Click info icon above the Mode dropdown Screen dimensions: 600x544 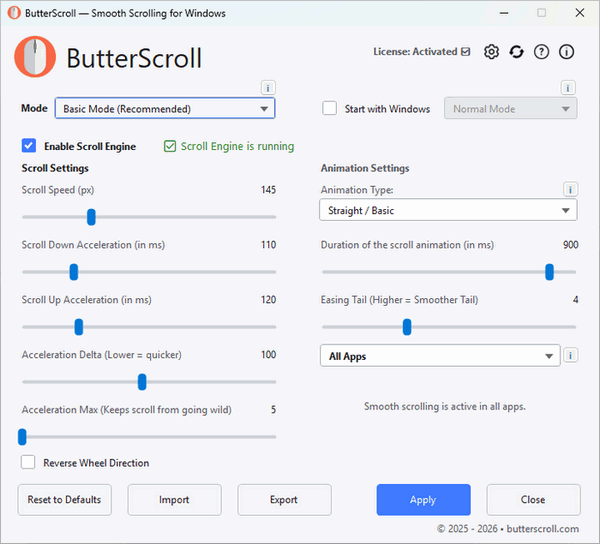(268, 88)
